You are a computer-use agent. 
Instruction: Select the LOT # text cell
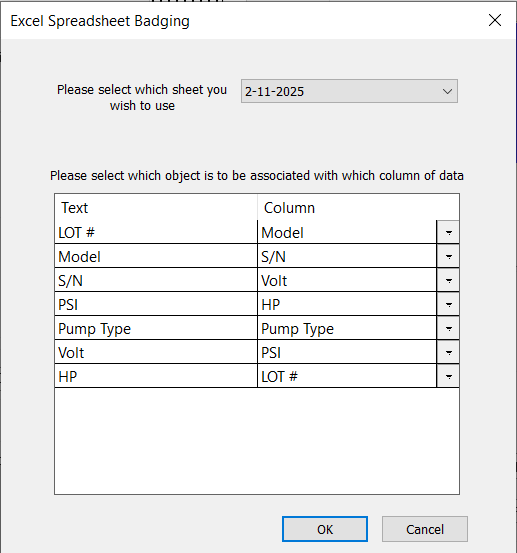156,232
